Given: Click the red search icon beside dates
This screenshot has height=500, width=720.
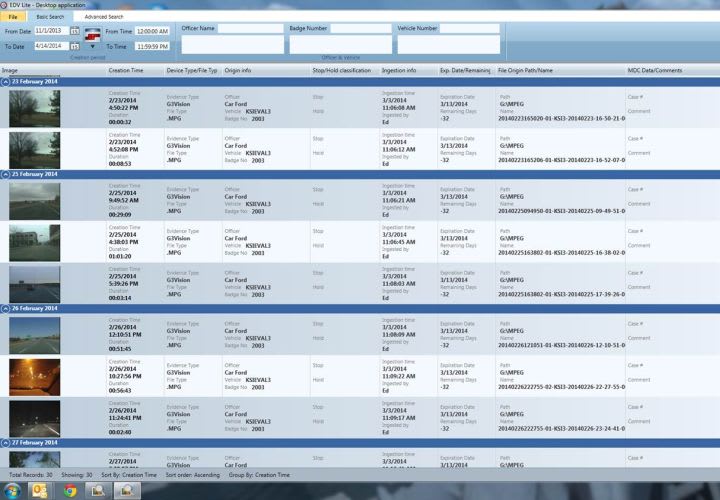Looking at the screenshot, I should (92, 35).
